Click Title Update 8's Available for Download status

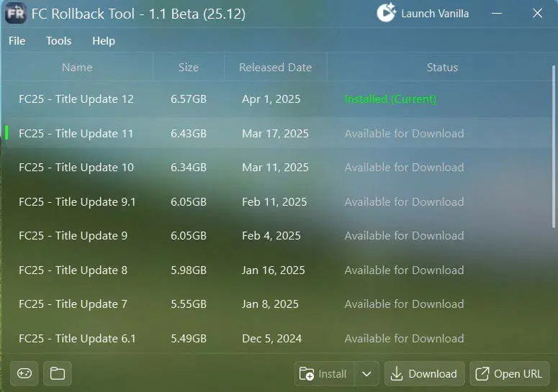pos(404,270)
